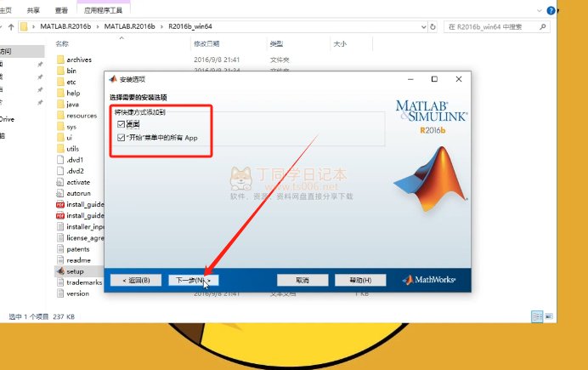Open help with the 帮助(H) button
This screenshot has width=588, height=370.
click(x=360, y=280)
